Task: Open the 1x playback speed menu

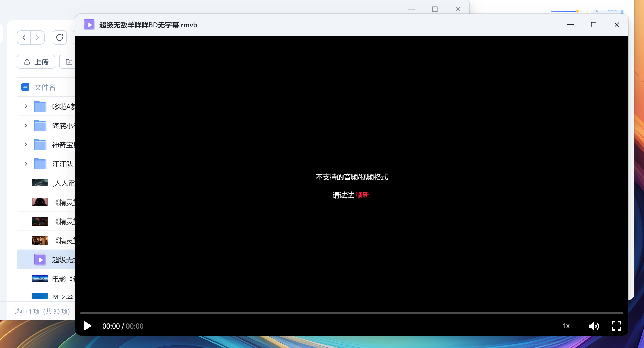Action: 566,326
